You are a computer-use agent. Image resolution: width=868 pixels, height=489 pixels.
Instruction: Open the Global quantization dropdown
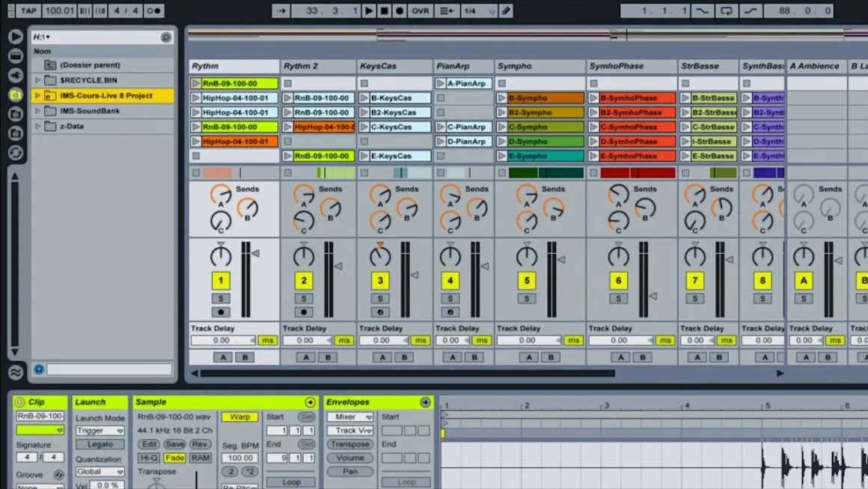(100, 471)
